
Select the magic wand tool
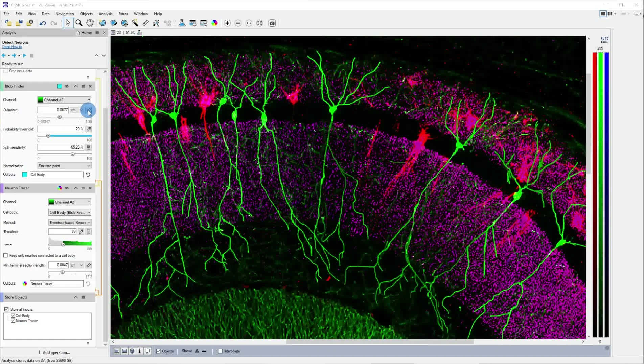pyautogui.click(x=135, y=23)
